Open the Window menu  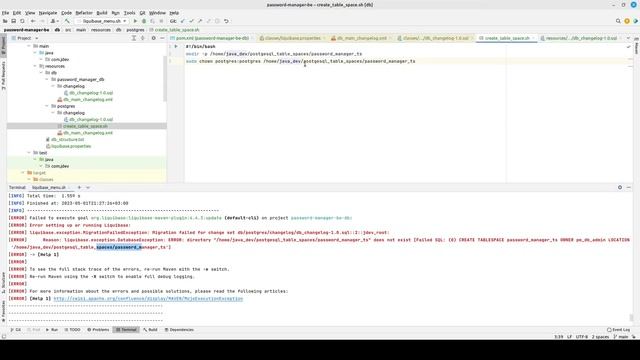(x=157, y=13)
